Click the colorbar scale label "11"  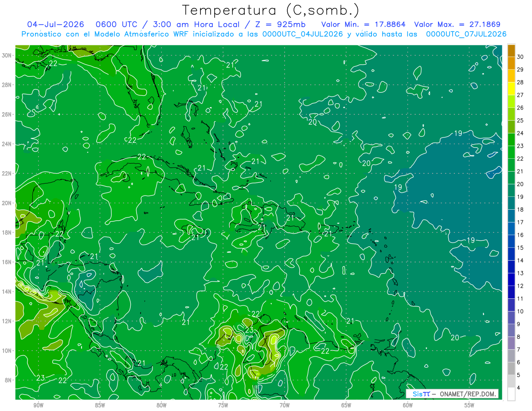pyautogui.click(x=521, y=298)
